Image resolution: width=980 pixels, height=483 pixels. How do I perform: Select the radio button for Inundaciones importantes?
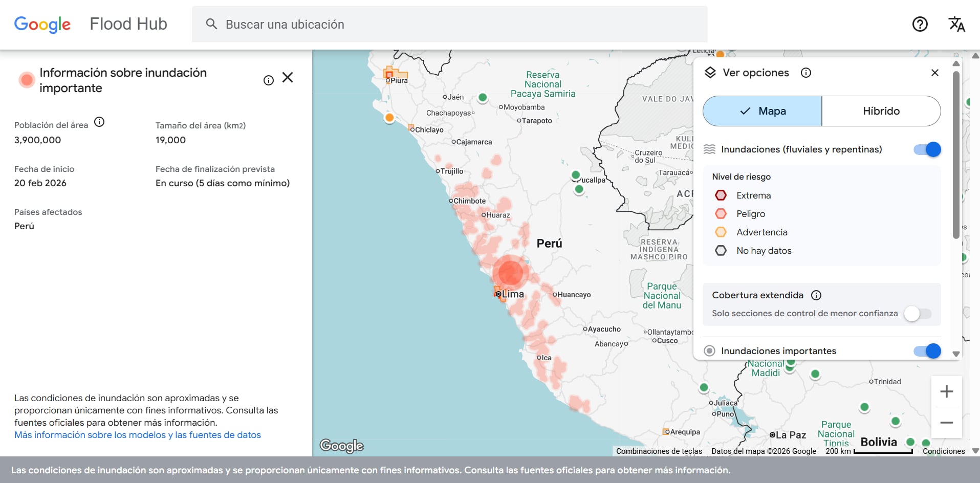(709, 351)
